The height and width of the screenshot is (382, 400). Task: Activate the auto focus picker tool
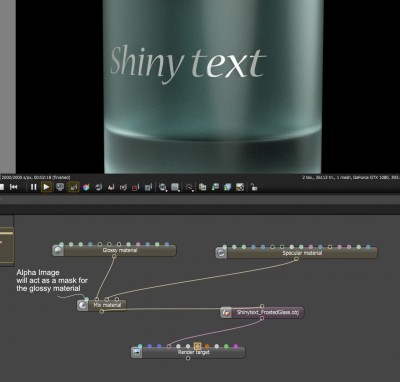73,187
